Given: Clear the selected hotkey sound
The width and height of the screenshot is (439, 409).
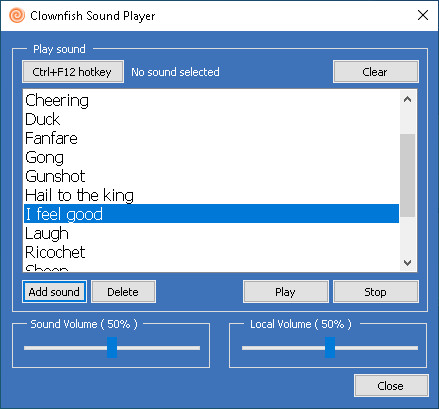Looking at the screenshot, I should (x=375, y=72).
